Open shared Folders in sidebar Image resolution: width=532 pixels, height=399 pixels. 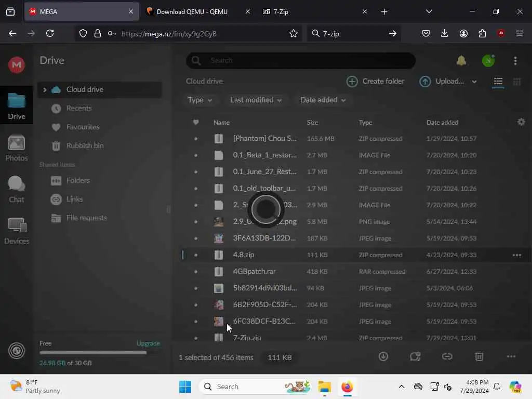78,180
